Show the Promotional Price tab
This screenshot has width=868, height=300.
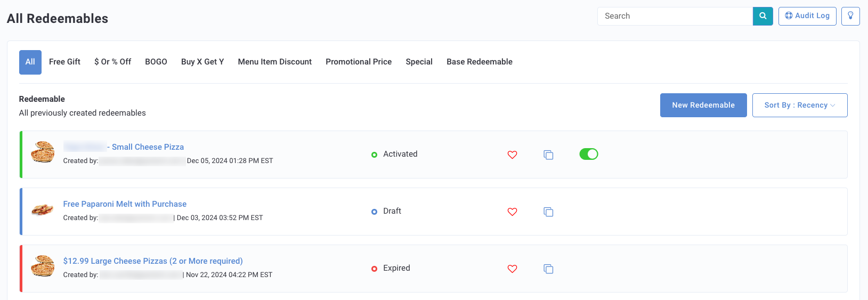(x=359, y=62)
